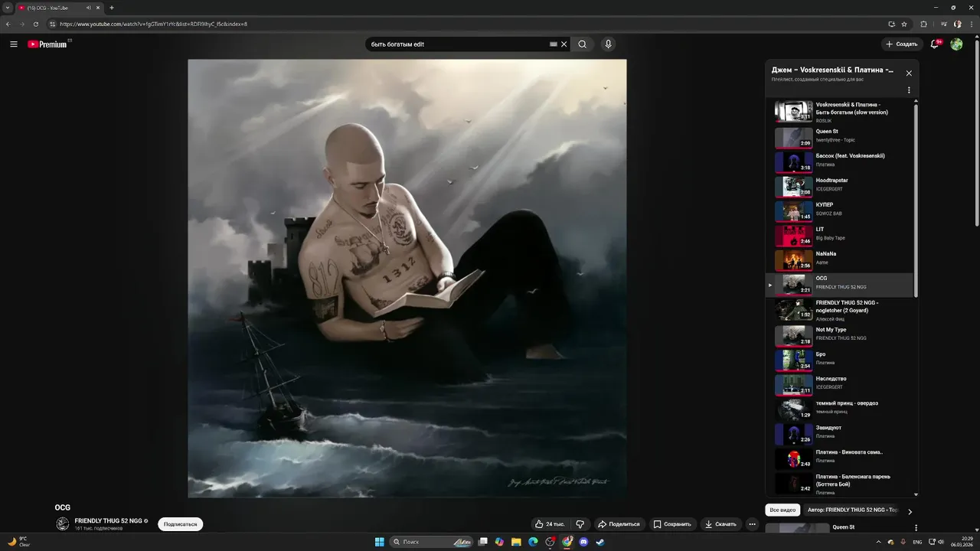
Task: Click the browser address bar URL
Action: (153, 24)
